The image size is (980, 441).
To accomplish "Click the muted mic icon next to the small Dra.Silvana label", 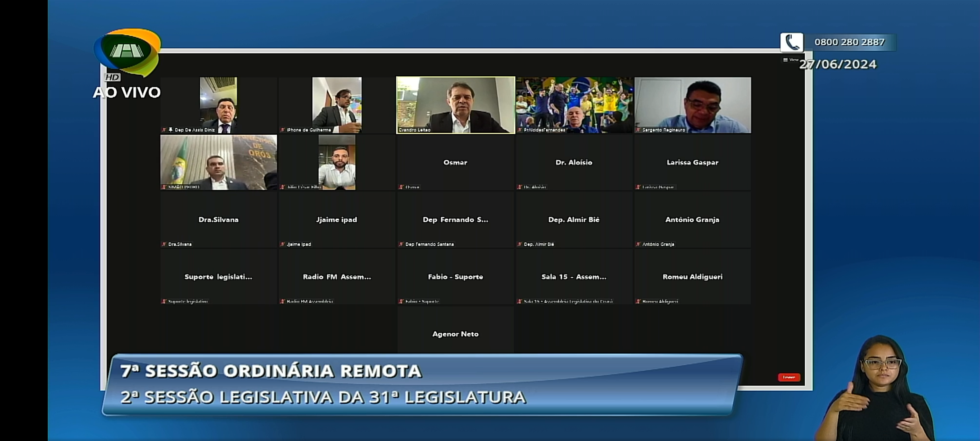I will point(164,244).
